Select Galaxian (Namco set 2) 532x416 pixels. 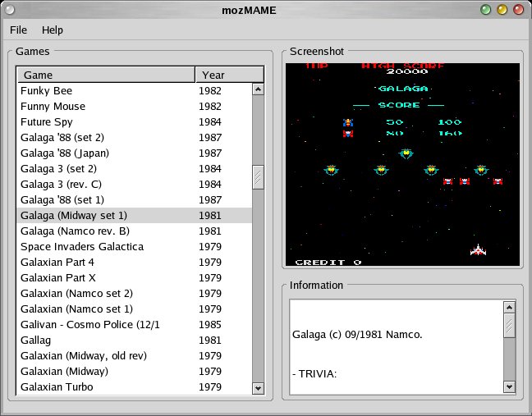(135, 293)
